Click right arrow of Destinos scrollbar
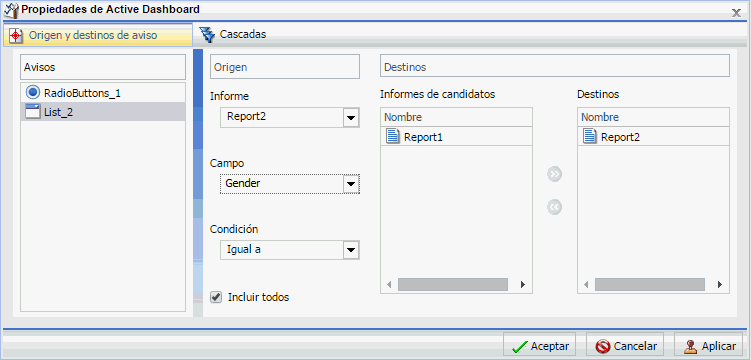Viewport: 751px width, 360px height. [720, 284]
